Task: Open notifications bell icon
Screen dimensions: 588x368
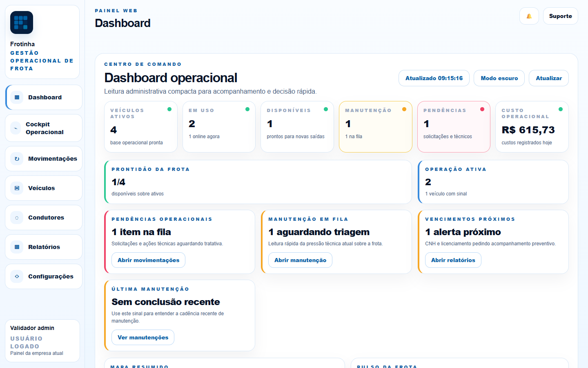Action: click(529, 16)
